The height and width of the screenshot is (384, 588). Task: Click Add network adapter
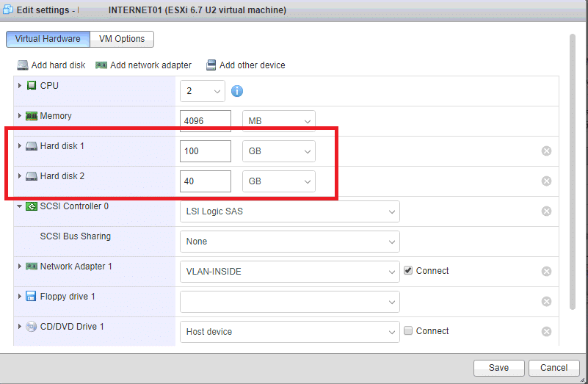coord(144,65)
